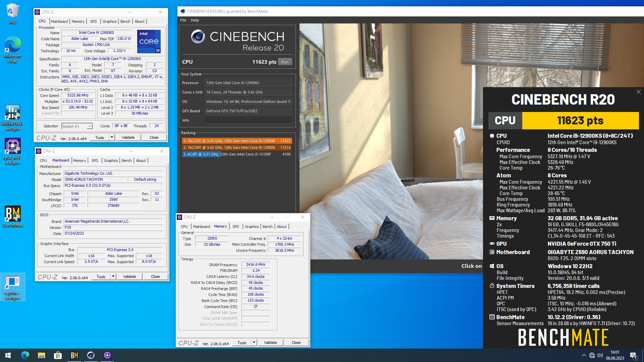644x362 pixels.
Task: Click Close button in top CPU-Z window
Action: (154, 137)
